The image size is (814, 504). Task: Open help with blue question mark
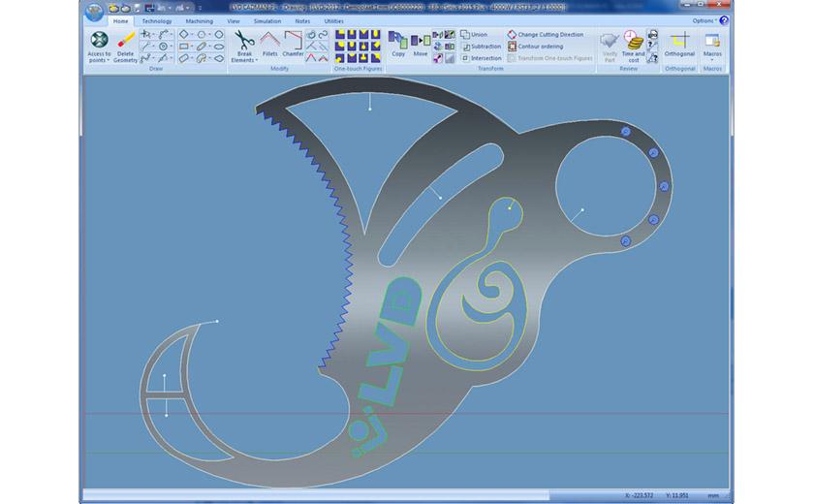point(724,20)
